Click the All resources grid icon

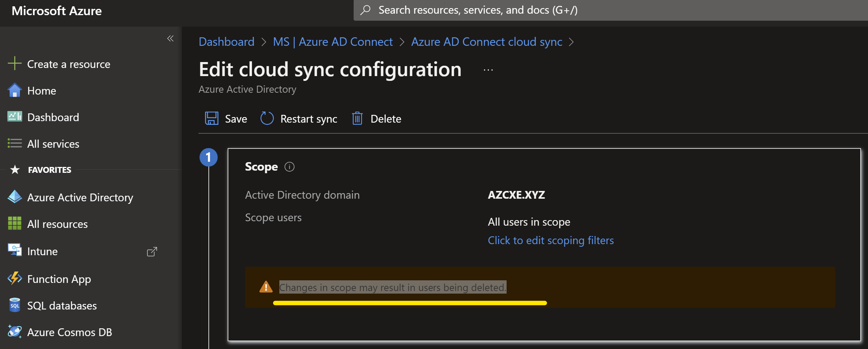(x=14, y=223)
